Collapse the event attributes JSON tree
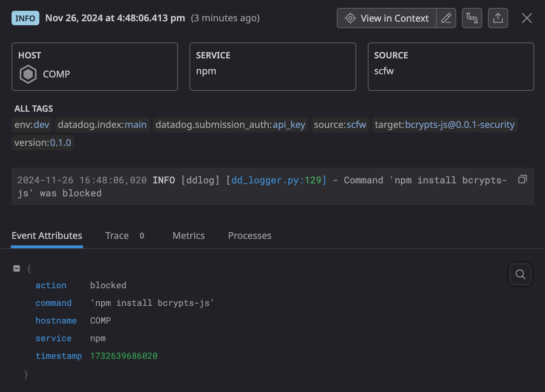 [x=17, y=268]
